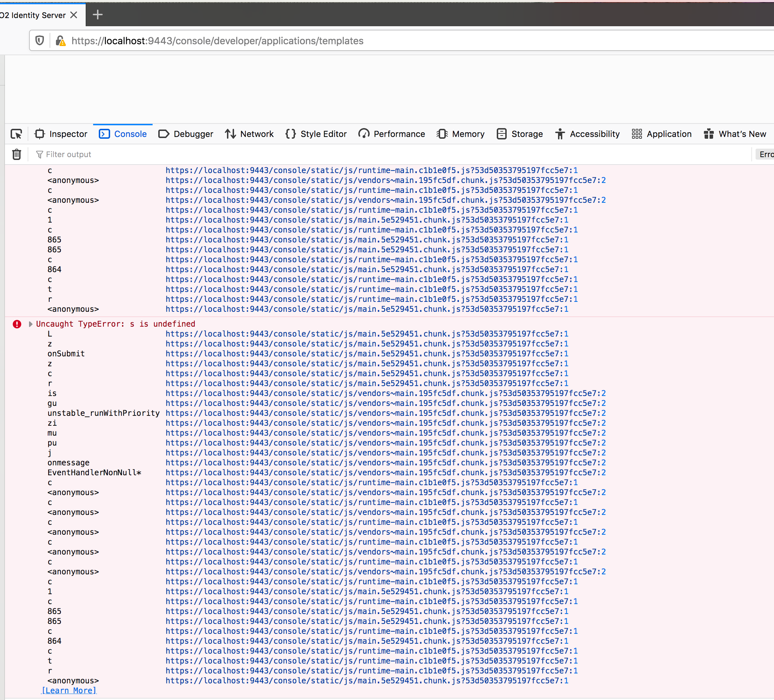The image size is (774, 700).
Task: Click the filter funnel icon
Action: [39, 154]
